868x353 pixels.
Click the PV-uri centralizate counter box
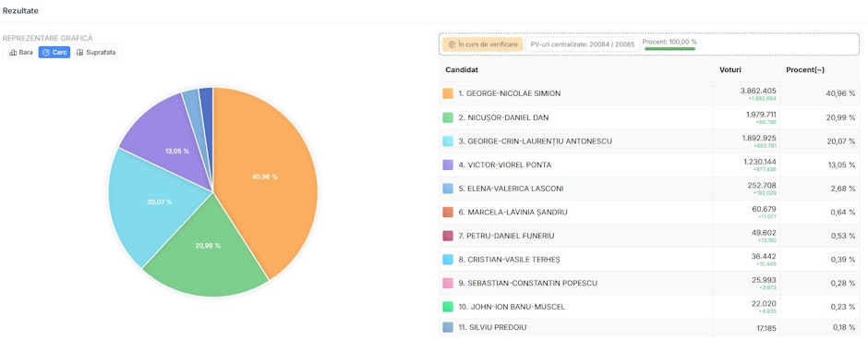pos(583,44)
